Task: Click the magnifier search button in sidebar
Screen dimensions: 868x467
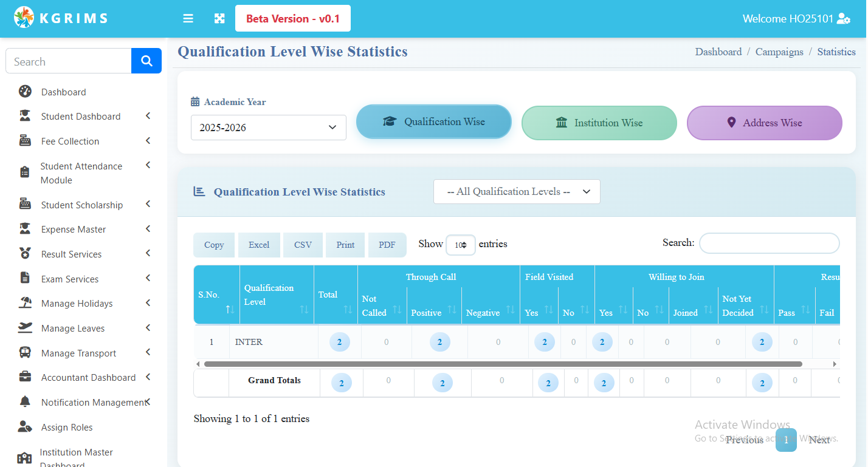Action: pos(146,61)
